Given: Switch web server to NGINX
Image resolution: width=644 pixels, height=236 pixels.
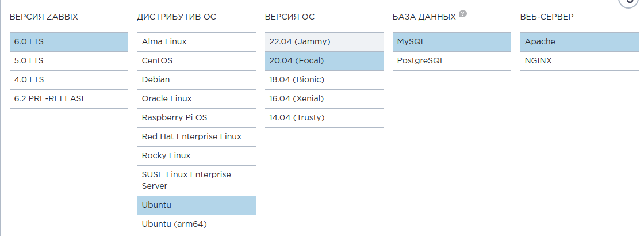Looking at the screenshot, I should (x=580, y=61).
